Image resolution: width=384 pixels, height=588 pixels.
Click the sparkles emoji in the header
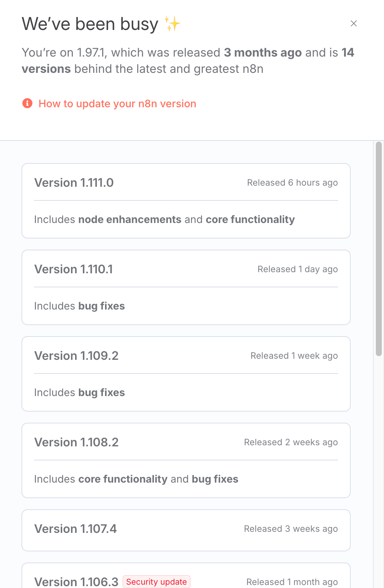pyautogui.click(x=172, y=24)
